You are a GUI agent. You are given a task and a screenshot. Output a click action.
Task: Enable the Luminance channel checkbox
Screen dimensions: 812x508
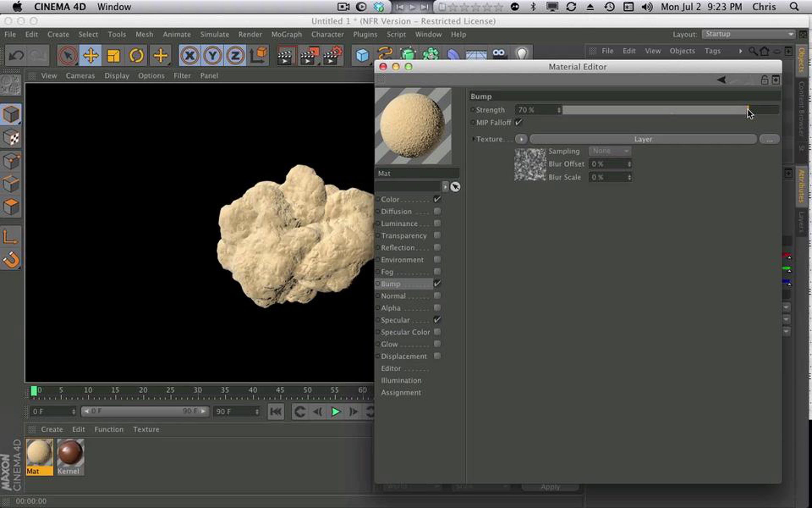(437, 224)
